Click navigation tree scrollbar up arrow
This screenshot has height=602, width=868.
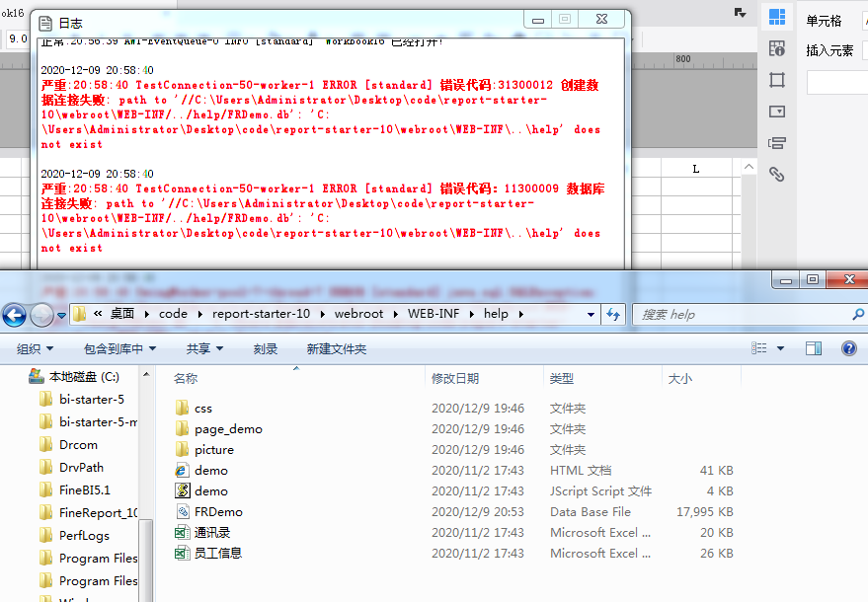tap(146, 375)
